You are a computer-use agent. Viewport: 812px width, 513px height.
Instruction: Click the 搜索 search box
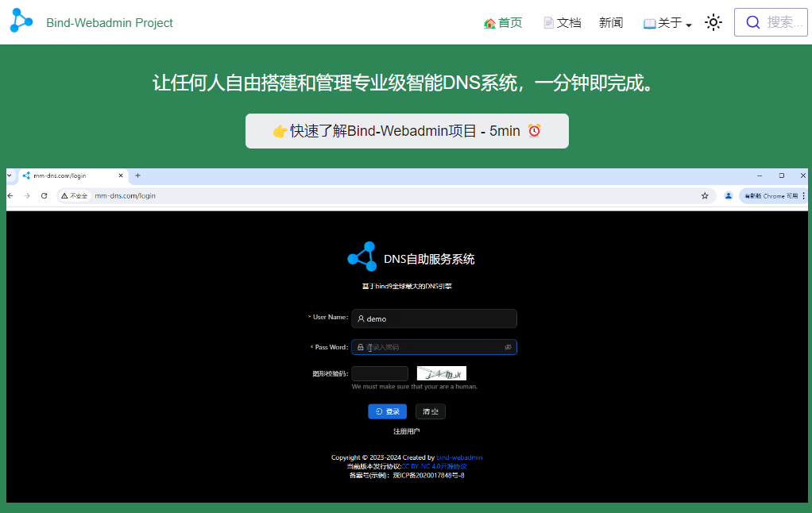(x=771, y=22)
